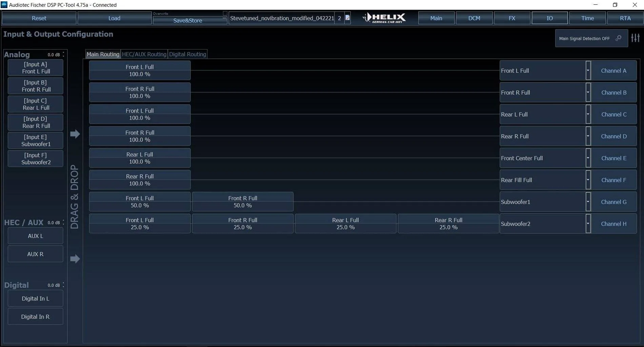This screenshot has height=347, width=644.
Task: Select the Channel B button
Action: (614, 92)
